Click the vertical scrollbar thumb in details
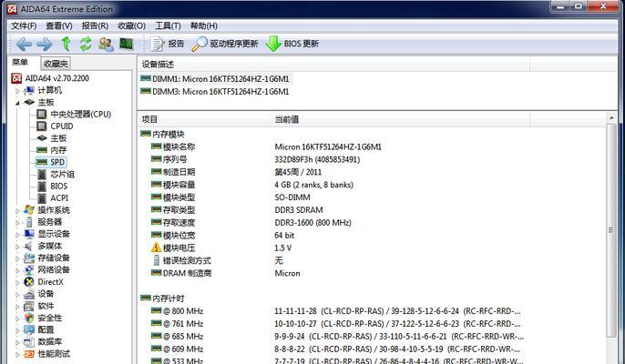Image resolution: width=625 pixels, height=364 pixels. click(x=611, y=230)
